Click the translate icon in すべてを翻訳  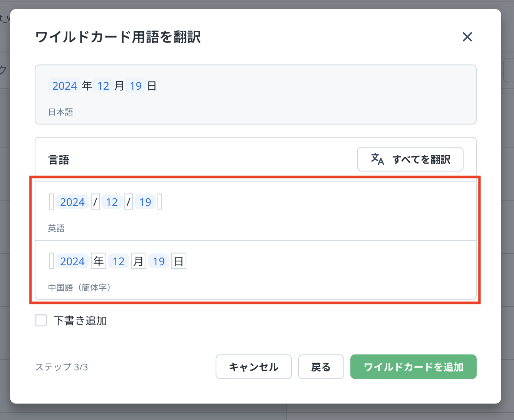[x=377, y=159]
